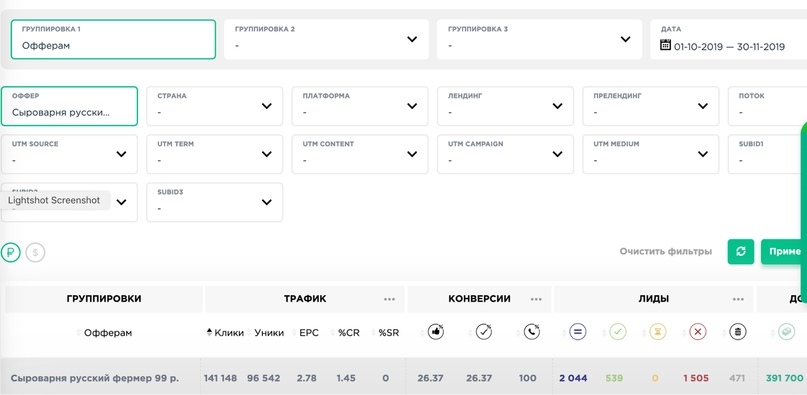Sort by the yellow hourglass pending leads icon
The image size is (807, 395).
point(657,332)
